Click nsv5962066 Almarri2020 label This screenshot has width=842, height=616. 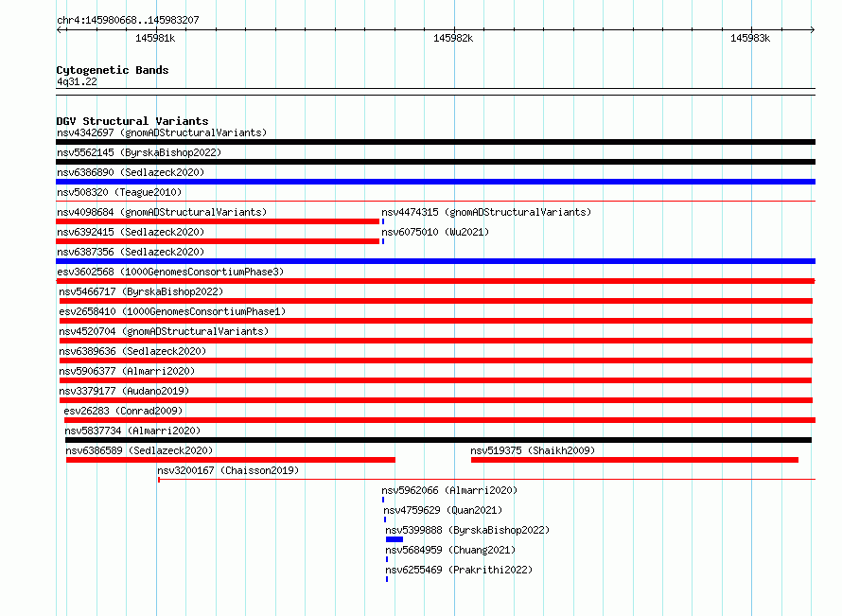coord(449,490)
